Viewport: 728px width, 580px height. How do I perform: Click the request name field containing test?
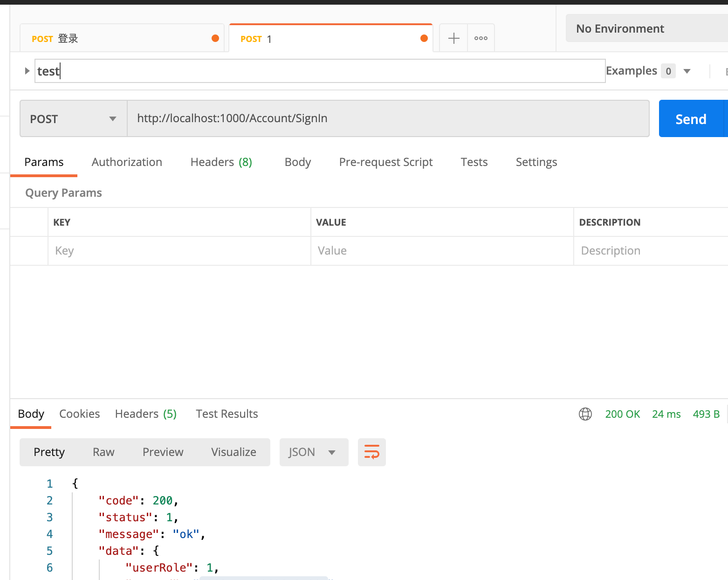click(x=320, y=71)
